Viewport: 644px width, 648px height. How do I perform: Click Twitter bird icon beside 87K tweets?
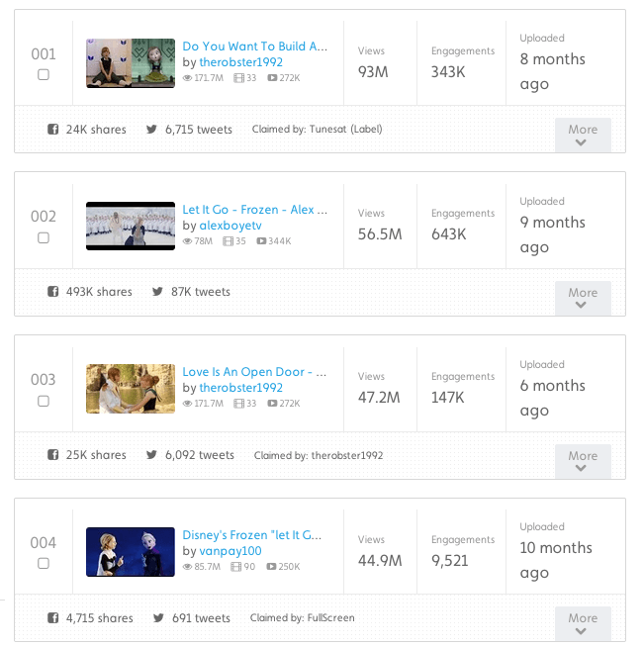click(157, 292)
